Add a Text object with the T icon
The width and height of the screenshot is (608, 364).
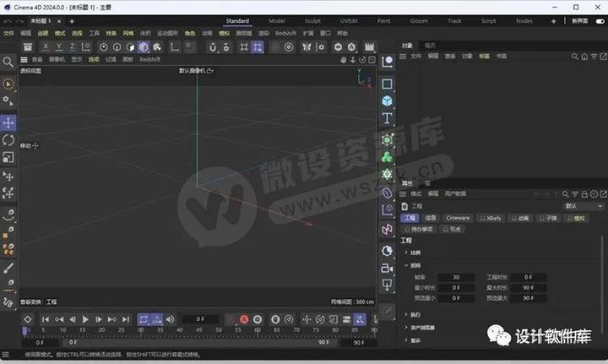(387, 118)
